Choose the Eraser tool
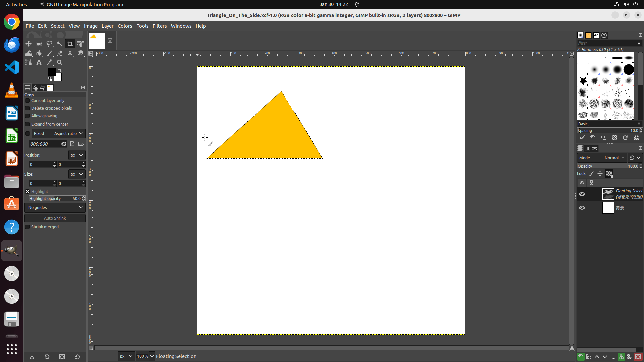The image size is (644, 362). coord(60,53)
